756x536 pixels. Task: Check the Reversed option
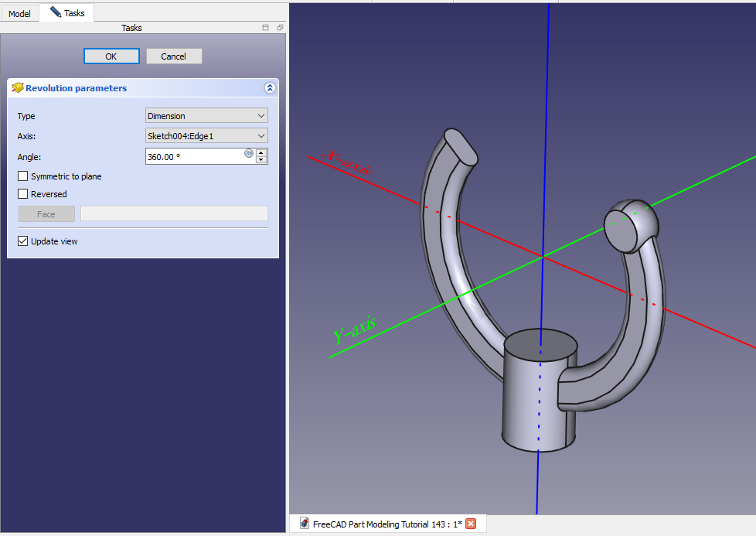(23, 194)
